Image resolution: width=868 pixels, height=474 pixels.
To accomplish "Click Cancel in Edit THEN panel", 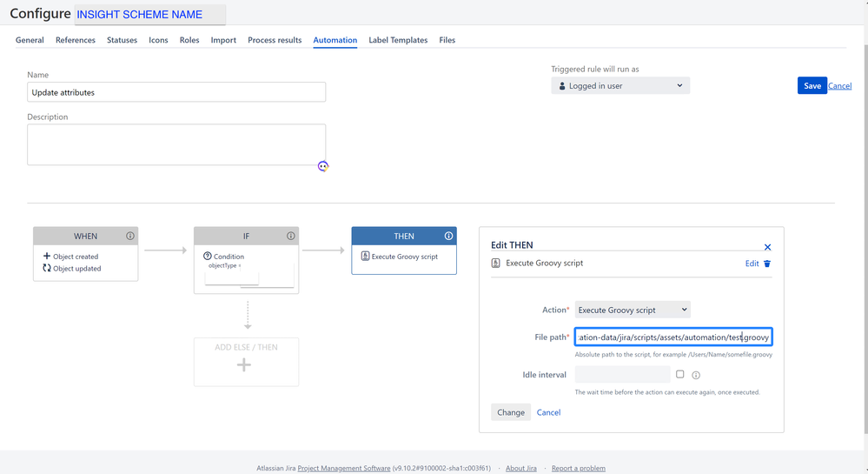I will pos(548,412).
